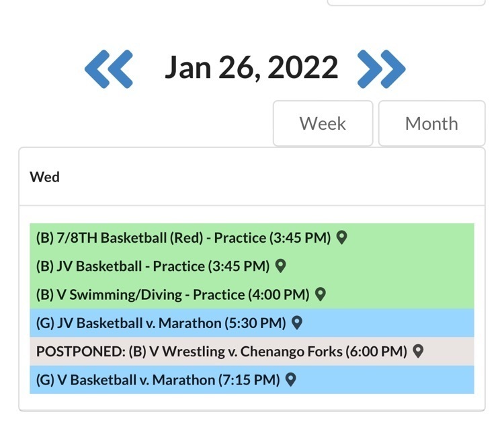Show location for V Swimming/Diving practice

321,294
